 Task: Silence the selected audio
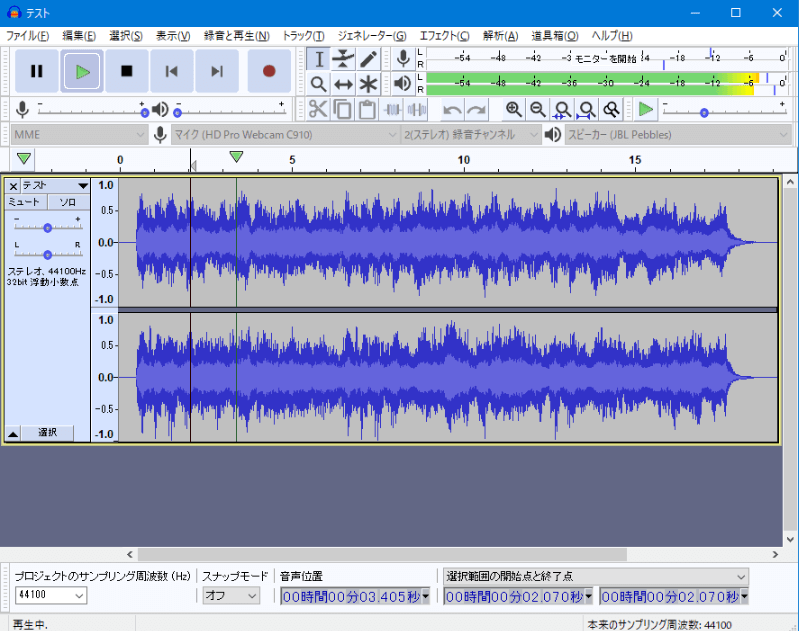[416, 110]
